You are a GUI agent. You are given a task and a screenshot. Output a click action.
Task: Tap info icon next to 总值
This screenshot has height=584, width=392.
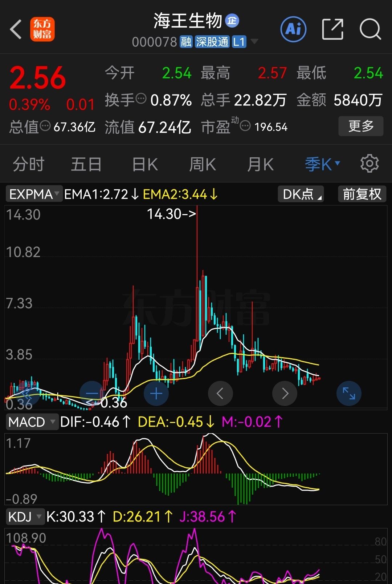tap(45, 126)
